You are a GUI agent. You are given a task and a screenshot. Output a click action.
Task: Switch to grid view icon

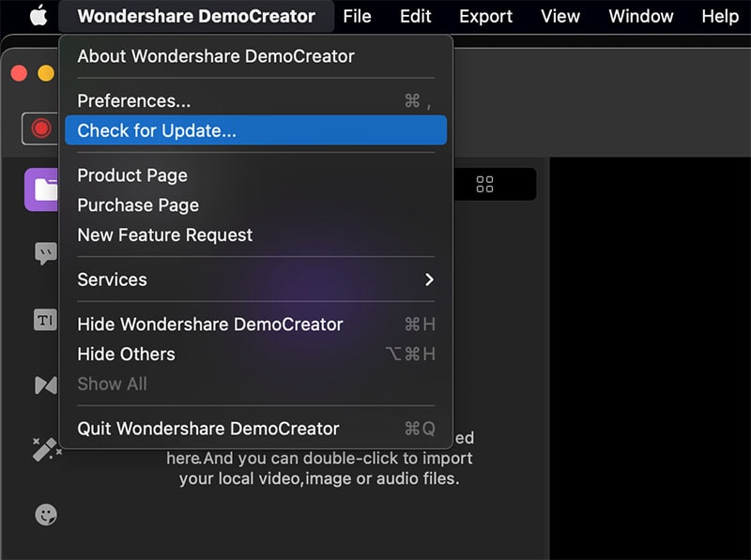click(484, 184)
